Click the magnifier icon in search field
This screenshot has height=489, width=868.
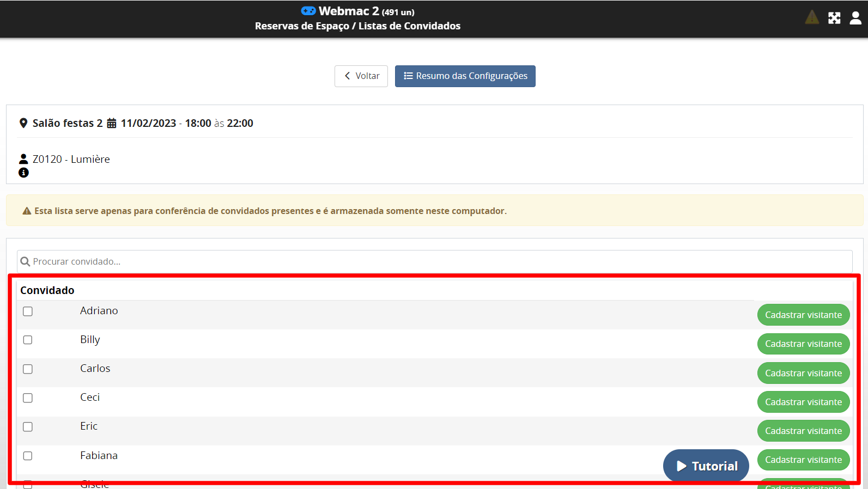[x=25, y=262]
